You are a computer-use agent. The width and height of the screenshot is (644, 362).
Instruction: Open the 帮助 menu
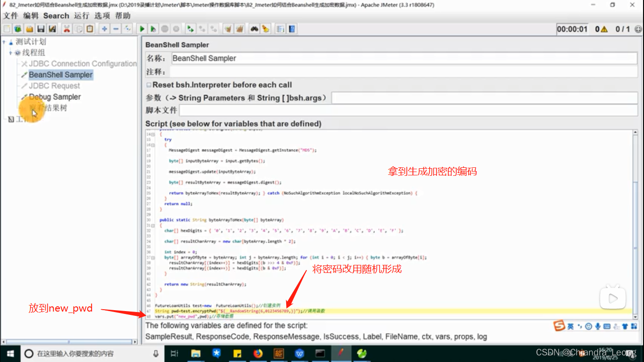pos(123,16)
